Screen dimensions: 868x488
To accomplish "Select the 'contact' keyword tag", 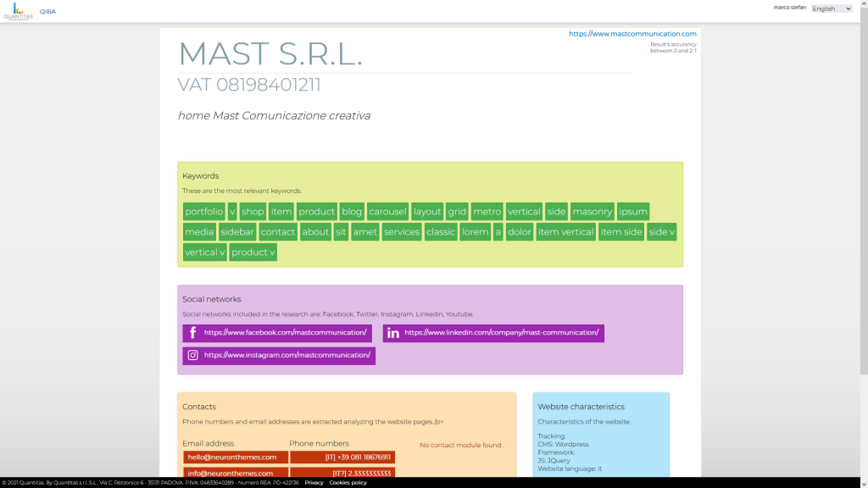I will tap(278, 232).
